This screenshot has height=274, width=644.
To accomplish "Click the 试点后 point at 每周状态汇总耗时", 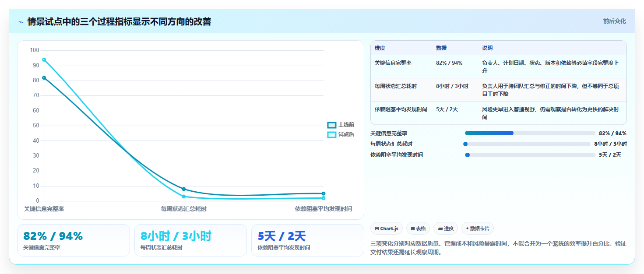I will (x=184, y=197).
